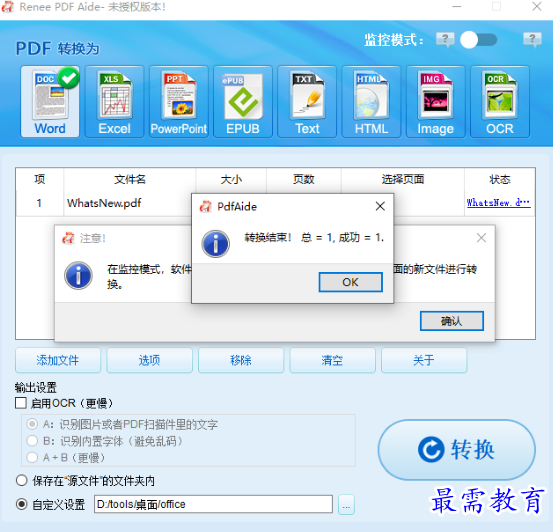Start conversion with the 转换 button
553x532 pixels.
[x=457, y=450]
